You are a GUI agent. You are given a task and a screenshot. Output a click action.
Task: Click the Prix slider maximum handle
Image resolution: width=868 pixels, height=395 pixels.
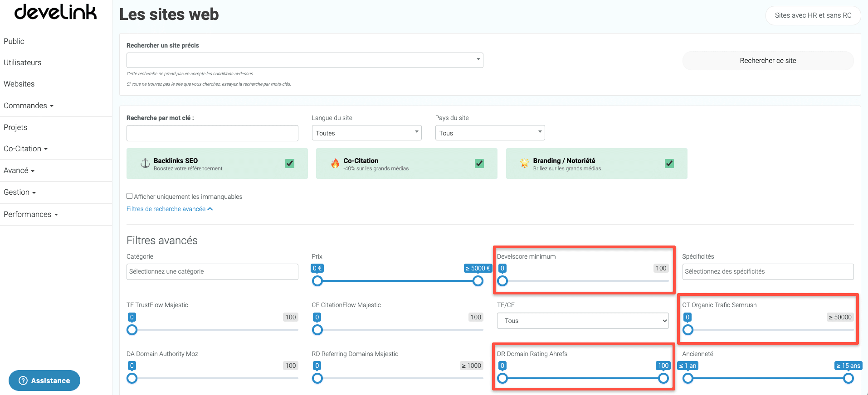(x=478, y=281)
